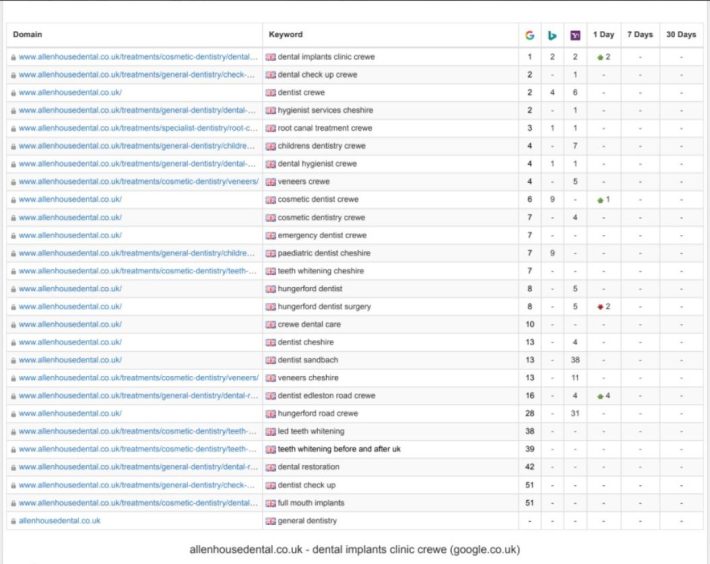Click green up arrow in dental implants clinic crewe row
The image size is (710, 564).
click(x=600, y=57)
